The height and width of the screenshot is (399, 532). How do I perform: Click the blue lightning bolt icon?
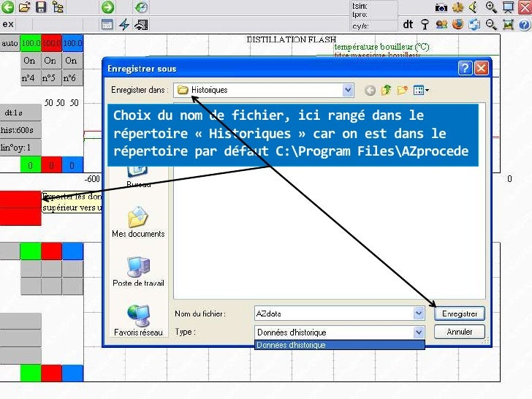click(124, 24)
